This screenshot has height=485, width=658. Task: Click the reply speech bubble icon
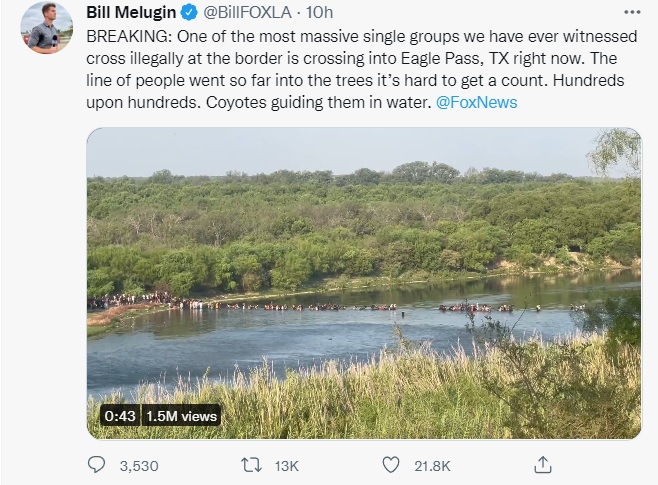click(x=97, y=465)
